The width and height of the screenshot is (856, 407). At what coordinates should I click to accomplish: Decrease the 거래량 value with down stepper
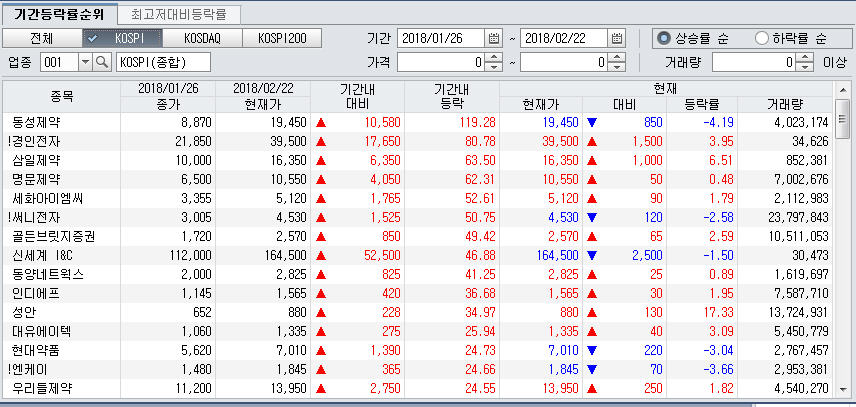tap(805, 67)
